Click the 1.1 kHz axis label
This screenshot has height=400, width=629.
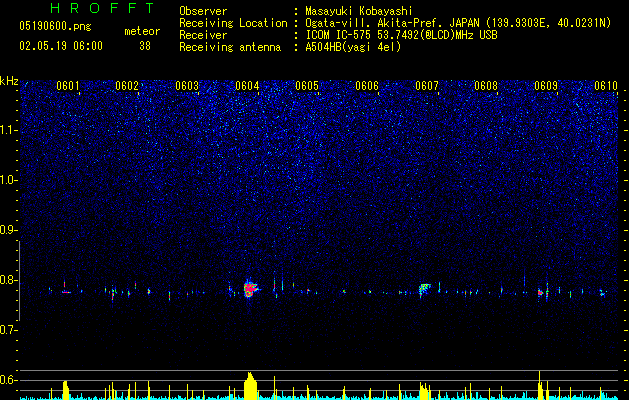[9, 130]
